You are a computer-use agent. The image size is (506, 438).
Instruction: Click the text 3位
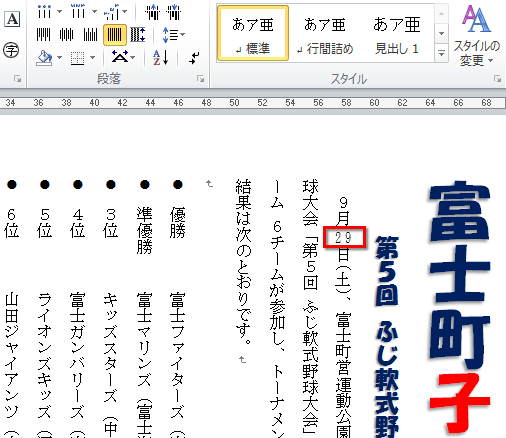point(111,223)
